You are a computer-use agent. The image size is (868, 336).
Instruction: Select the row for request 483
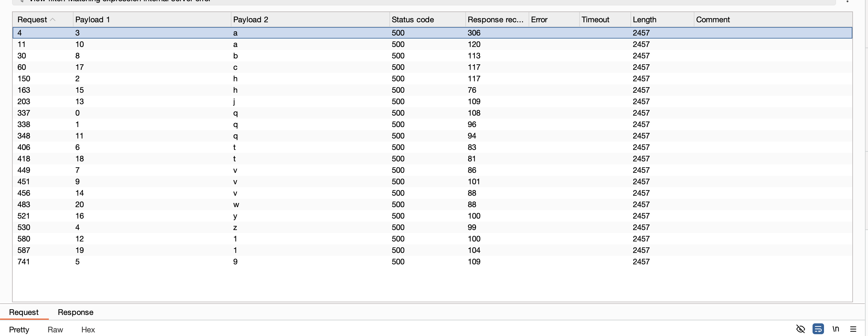[432, 204]
